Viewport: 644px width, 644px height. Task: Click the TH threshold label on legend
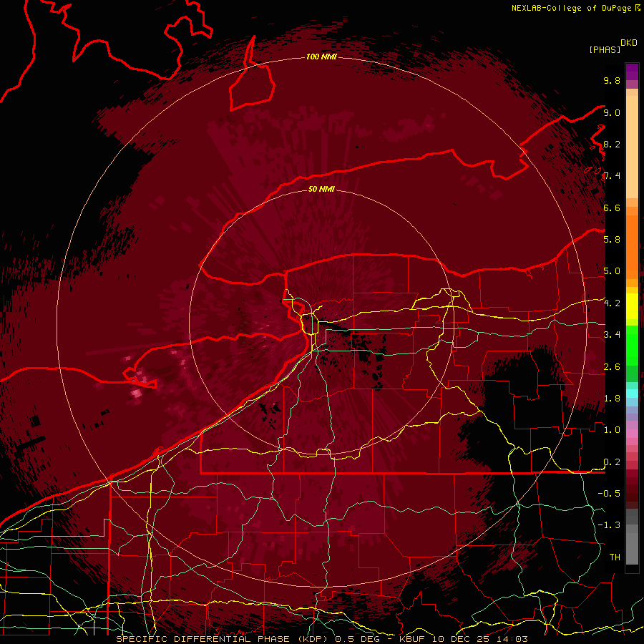point(615,557)
